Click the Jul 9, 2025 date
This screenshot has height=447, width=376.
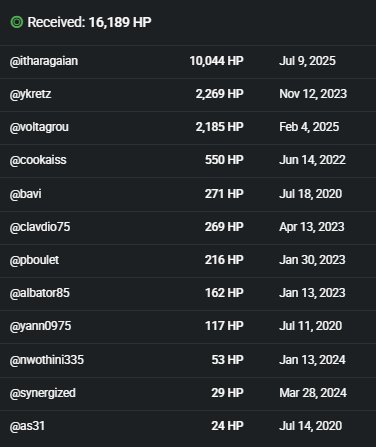tap(307, 61)
